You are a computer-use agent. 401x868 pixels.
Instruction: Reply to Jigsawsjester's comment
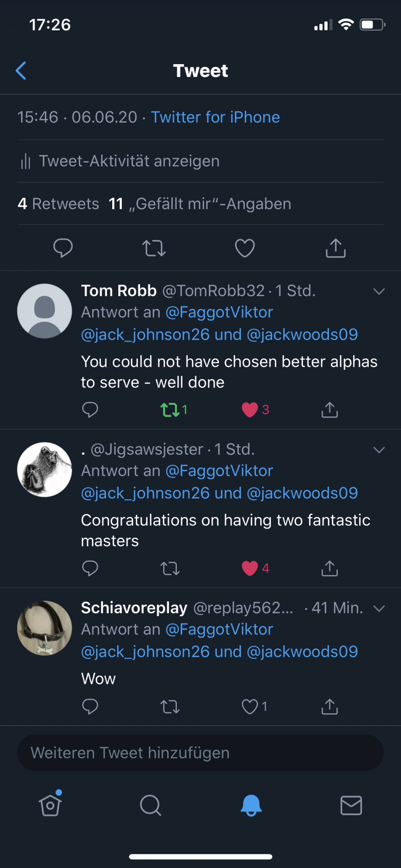(90, 568)
